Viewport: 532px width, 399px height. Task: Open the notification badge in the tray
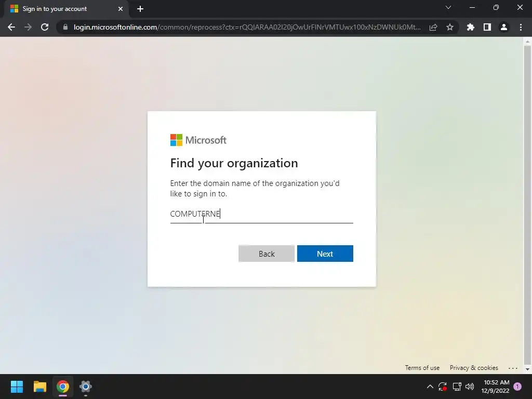[x=517, y=387]
